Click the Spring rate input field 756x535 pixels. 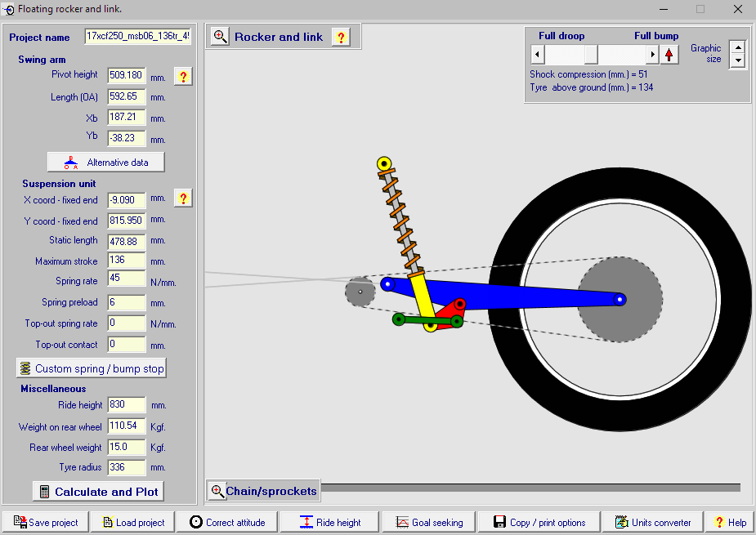[126, 280]
